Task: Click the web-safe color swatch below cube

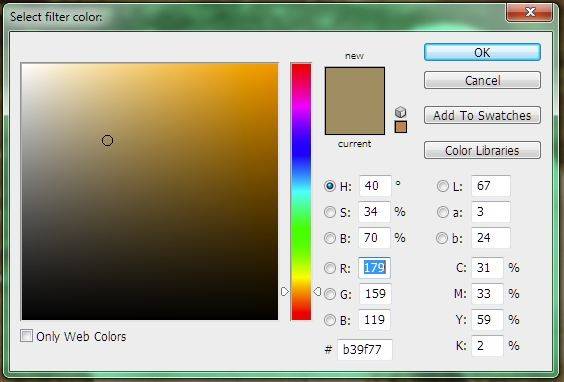Action: click(401, 127)
